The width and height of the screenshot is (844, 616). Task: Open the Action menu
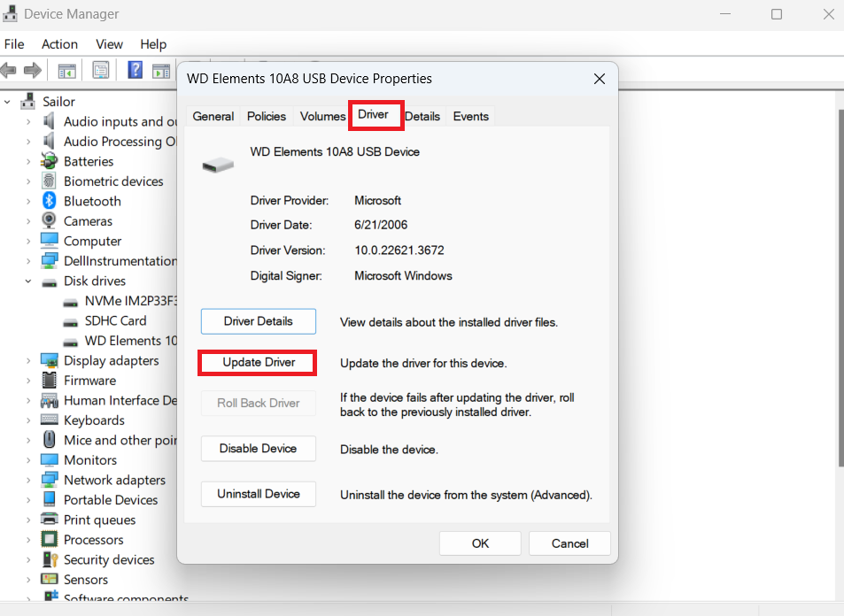pos(59,44)
